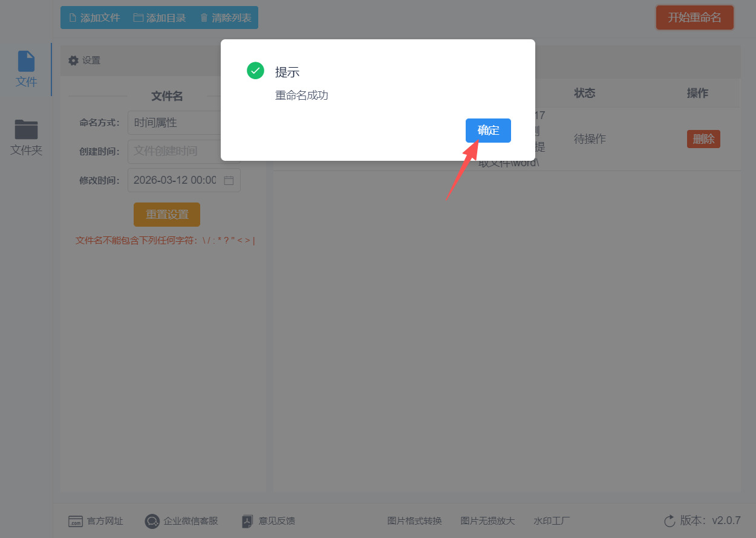756x538 pixels.
Task: Click the 清除列表 trash icon to clear list
Action: [x=203, y=17]
